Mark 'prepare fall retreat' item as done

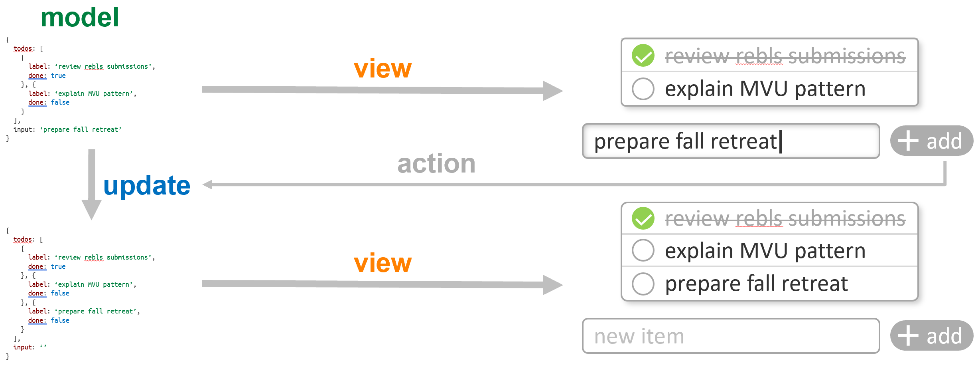pos(643,284)
